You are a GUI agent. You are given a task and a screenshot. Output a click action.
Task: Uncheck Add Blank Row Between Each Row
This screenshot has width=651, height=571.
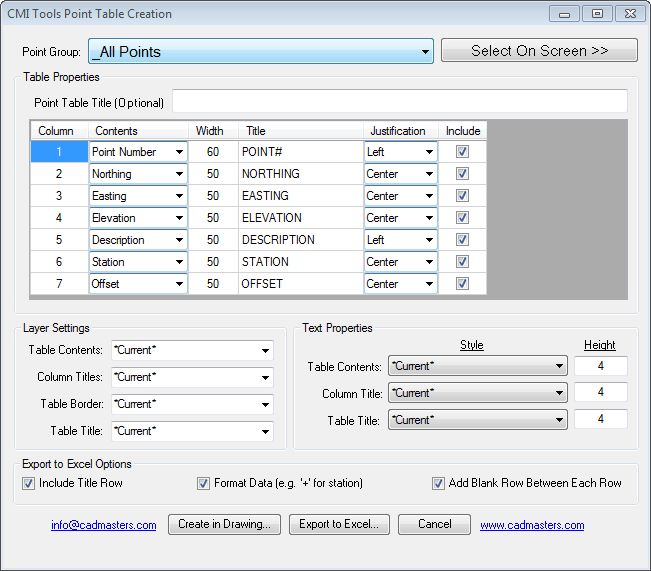point(438,484)
